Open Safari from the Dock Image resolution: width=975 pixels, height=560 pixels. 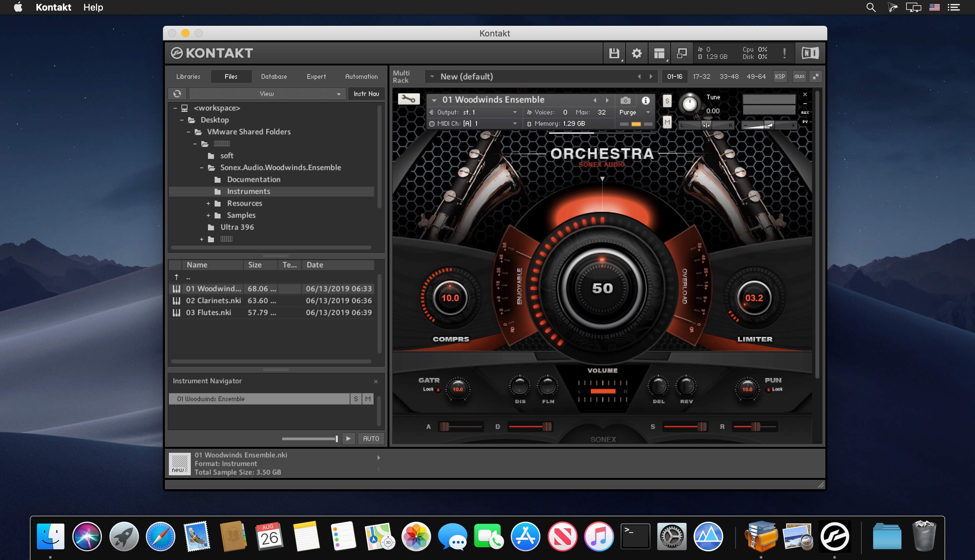click(160, 536)
